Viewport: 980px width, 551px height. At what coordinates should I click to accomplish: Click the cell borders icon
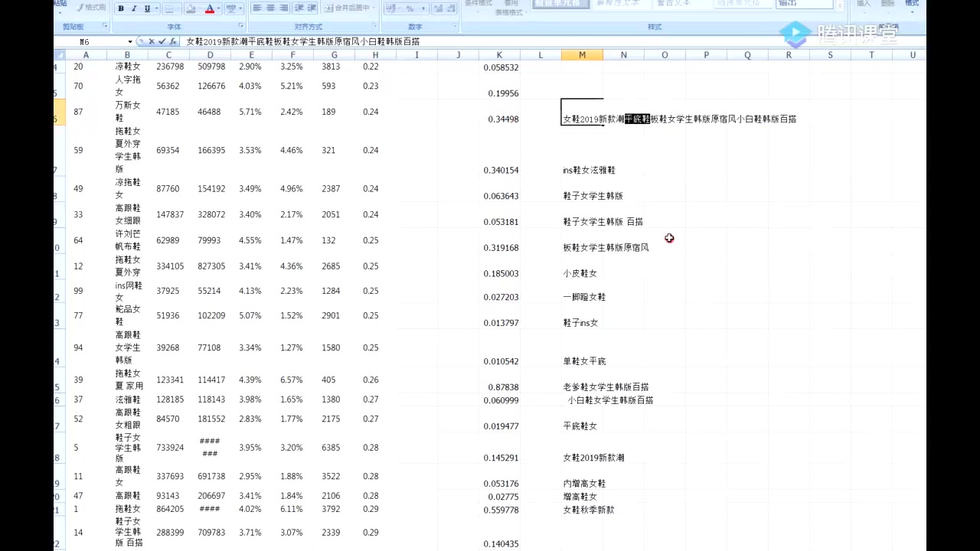click(x=169, y=8)
